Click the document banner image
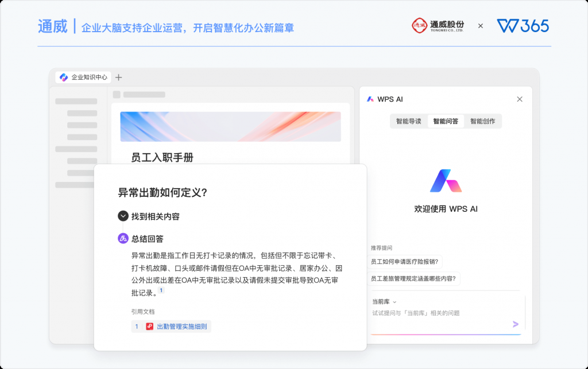Image resolution: width=588 pixels, height=369 pixels. point(231,127)
